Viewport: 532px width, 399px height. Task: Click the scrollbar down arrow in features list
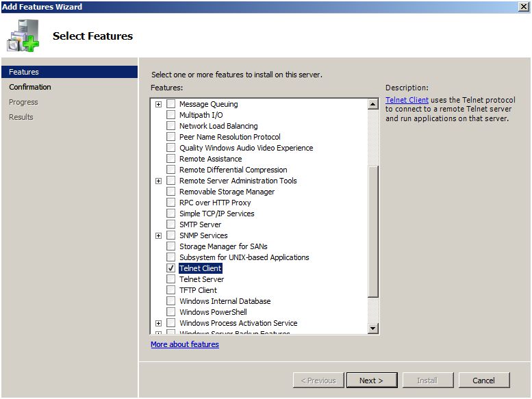pyautogui.click(x=373, y=328)
